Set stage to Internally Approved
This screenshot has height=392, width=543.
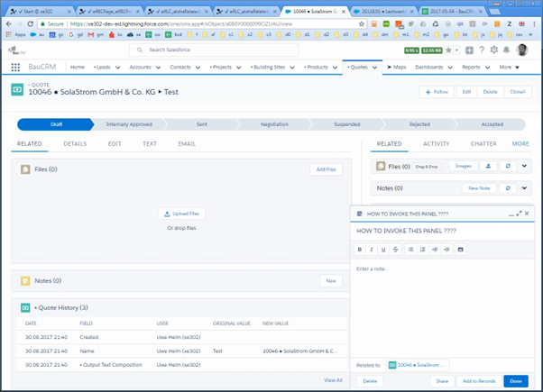pyautogui.click(x=129, y=124)
